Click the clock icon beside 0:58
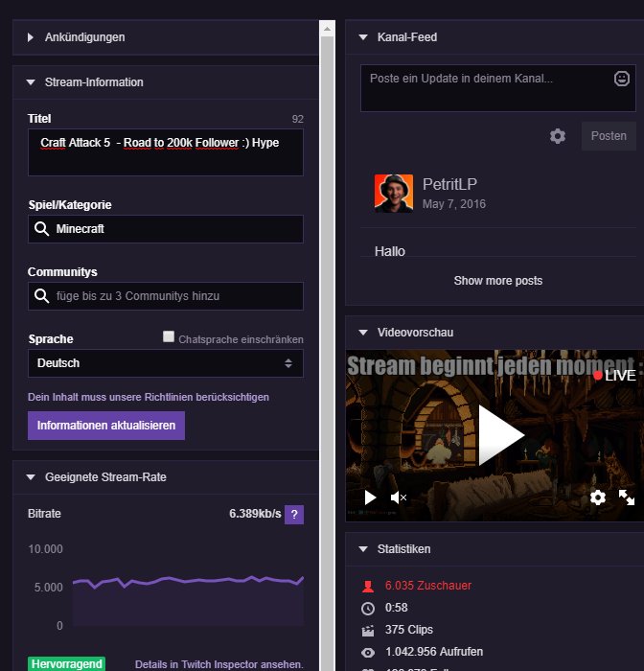Image resolution: width=644 pixels, height=671 pixels. pyautogui.click(x=368, y=608)
